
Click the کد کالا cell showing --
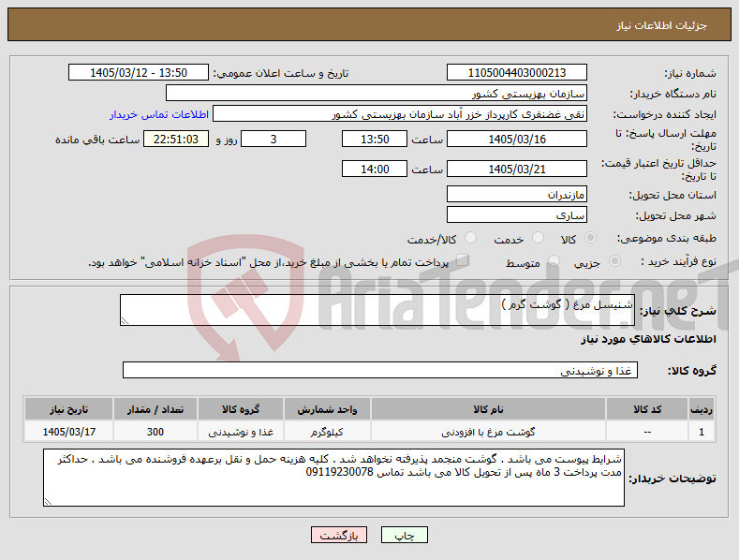[646, 432]
